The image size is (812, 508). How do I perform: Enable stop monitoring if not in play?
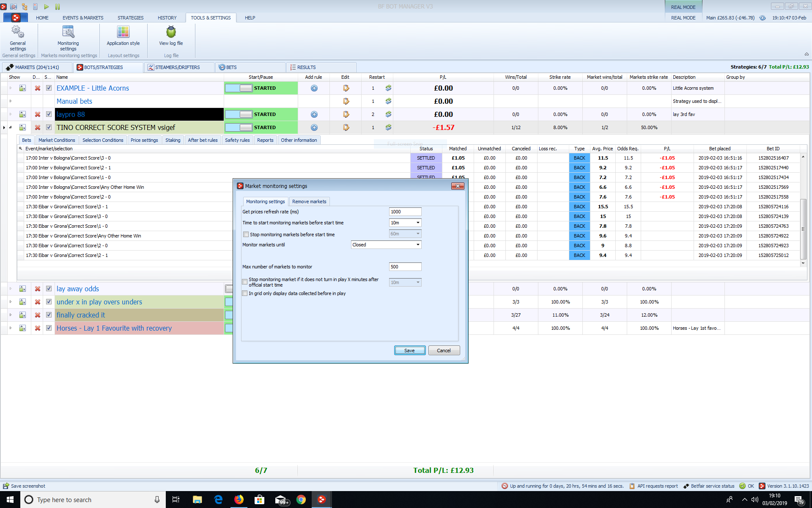coord(245,282)
